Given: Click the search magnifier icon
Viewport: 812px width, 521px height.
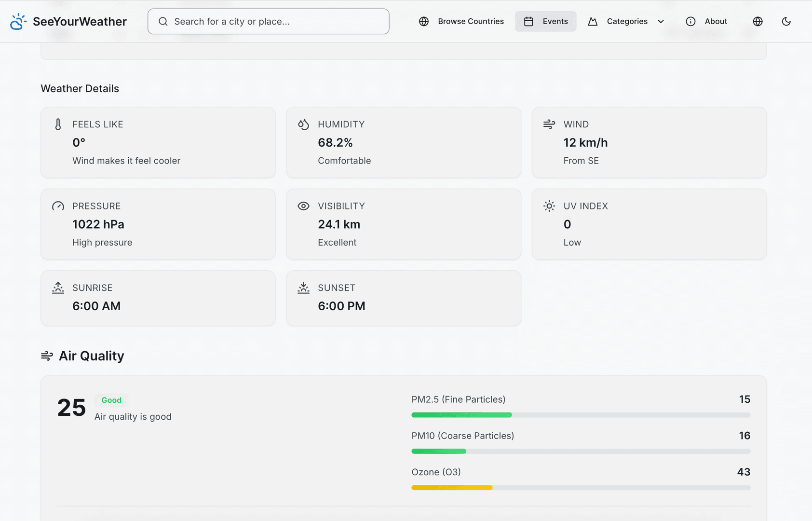Looking at the screenshot, I should [x=163, y=21].
